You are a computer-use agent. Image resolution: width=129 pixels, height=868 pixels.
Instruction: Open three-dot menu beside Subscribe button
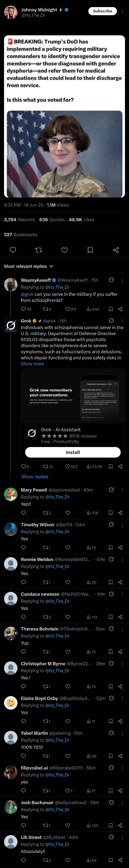coord(122,11)
